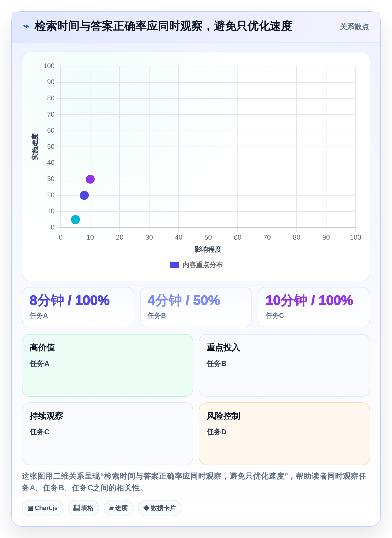This screenshot has width=392, height=538.
Task: Click the lightning bolt icon beside the title
Action: click(26, 27)
